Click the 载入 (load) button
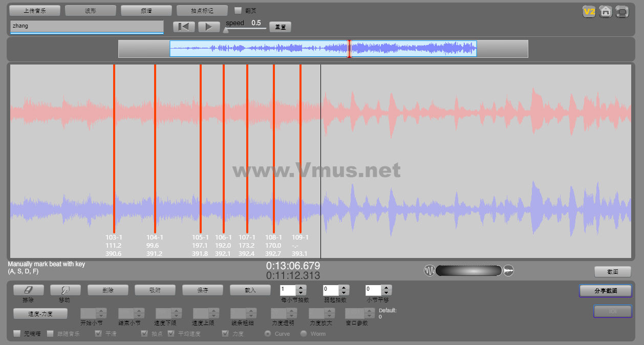644x345 pixels. click(250, 290)
